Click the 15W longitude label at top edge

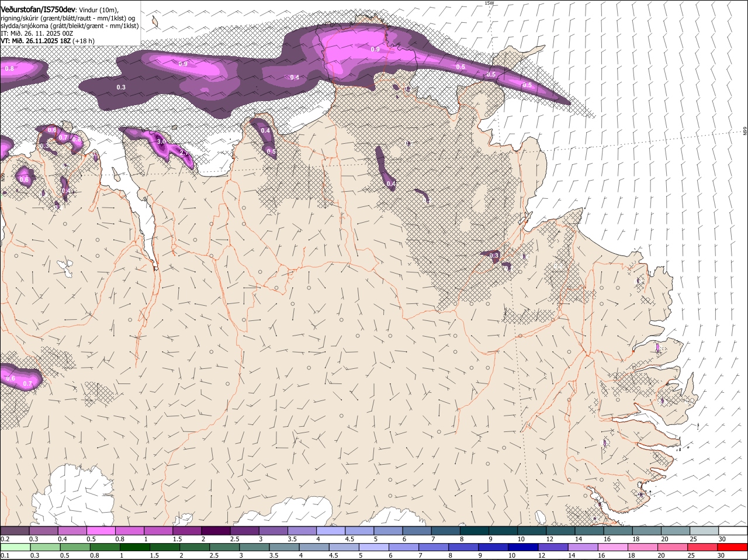click(489, 3)
